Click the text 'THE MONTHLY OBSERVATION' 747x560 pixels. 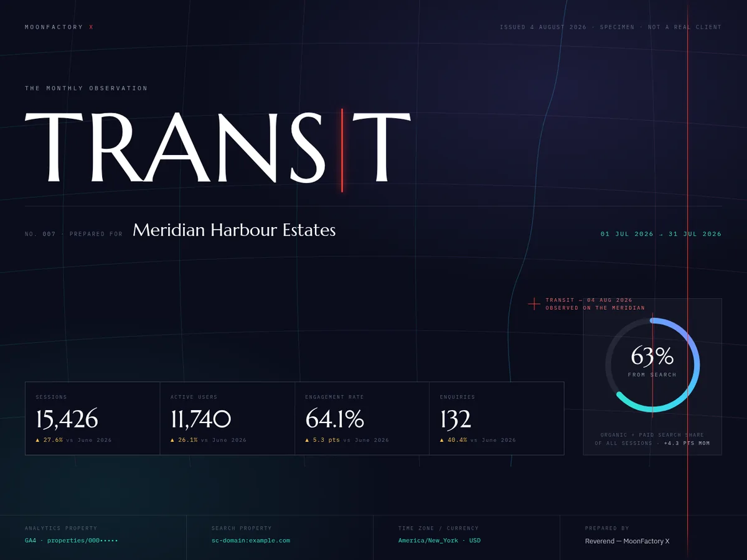pos(87,88)
